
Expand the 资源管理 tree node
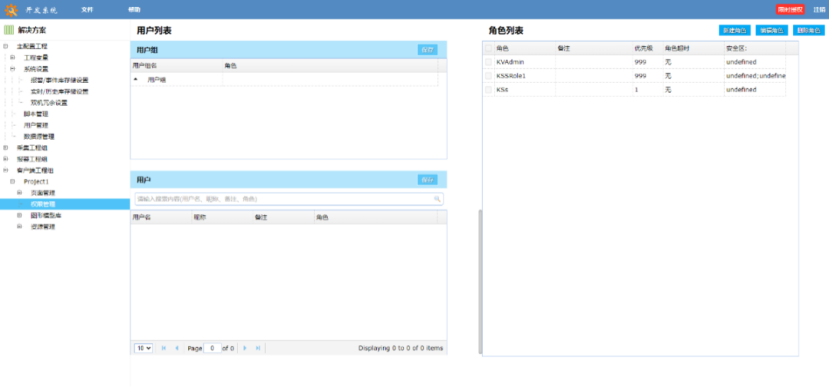pyautogui.click(x=20, y=227)
